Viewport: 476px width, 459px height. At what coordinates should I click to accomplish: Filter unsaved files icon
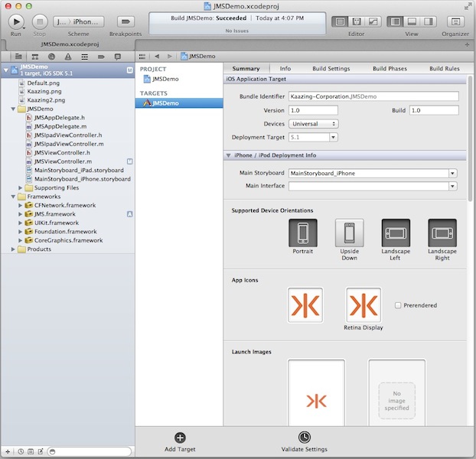(41, 451)
